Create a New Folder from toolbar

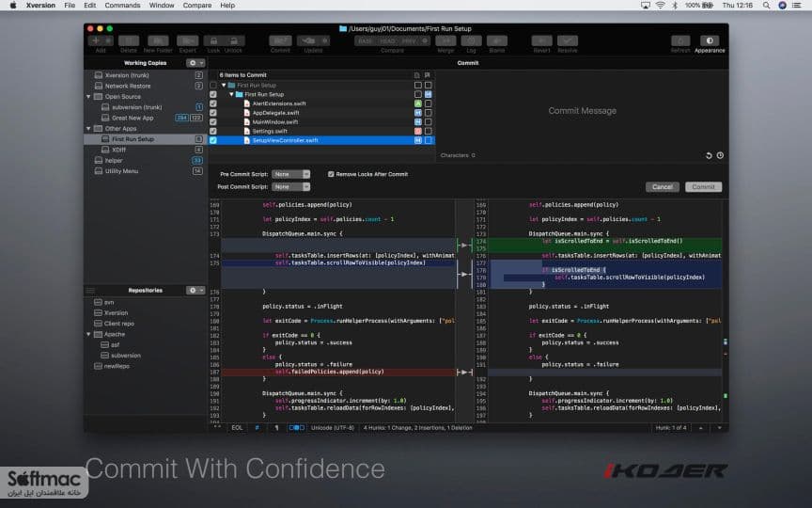pyautogui.click(x=158, y=41)
